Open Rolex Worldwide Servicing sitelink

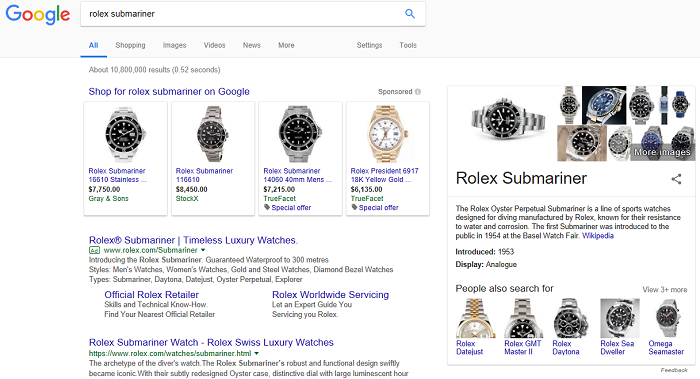pos(330,295)
